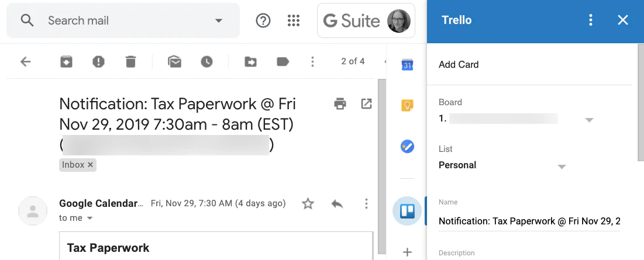Show search options dropdown arrow
The image size is (644, 260).
click(219, 21)
